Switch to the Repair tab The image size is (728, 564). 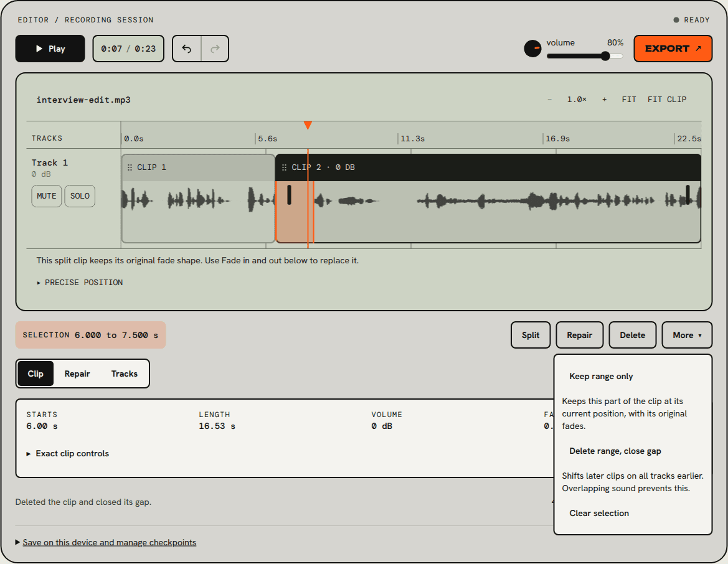[x=77, y=374]
